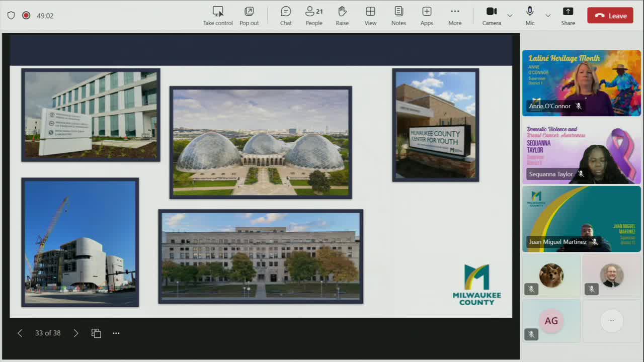
Task: Open More actions menu
Action: 455,16
